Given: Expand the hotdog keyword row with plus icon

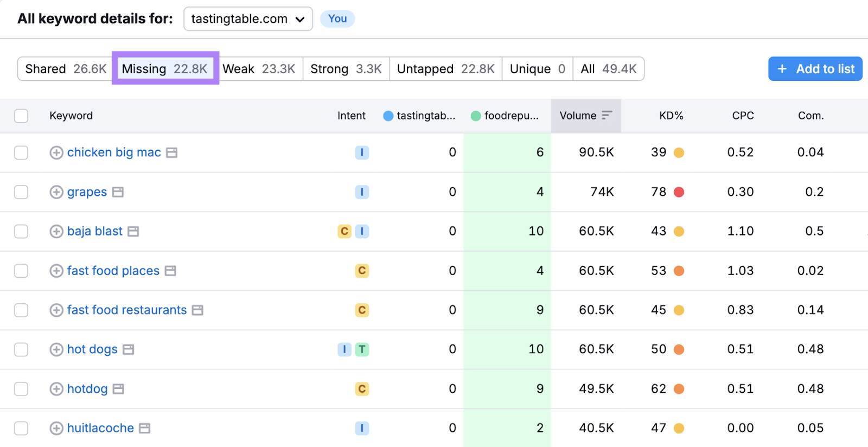Looking at the screenshot, I should pyautogui.click(x=56, y=389).
